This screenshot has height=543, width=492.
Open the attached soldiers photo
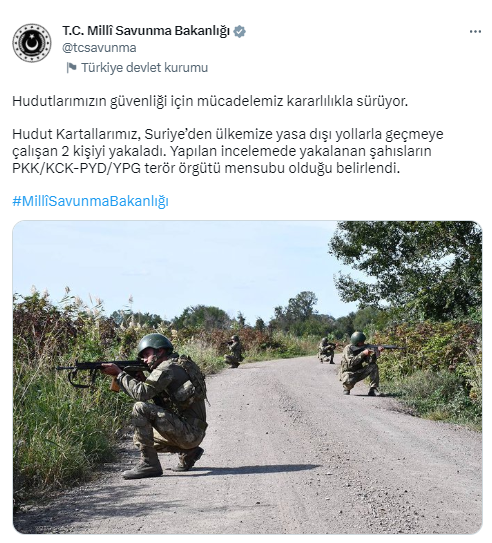pyautogui.click(x=247, y=377)
